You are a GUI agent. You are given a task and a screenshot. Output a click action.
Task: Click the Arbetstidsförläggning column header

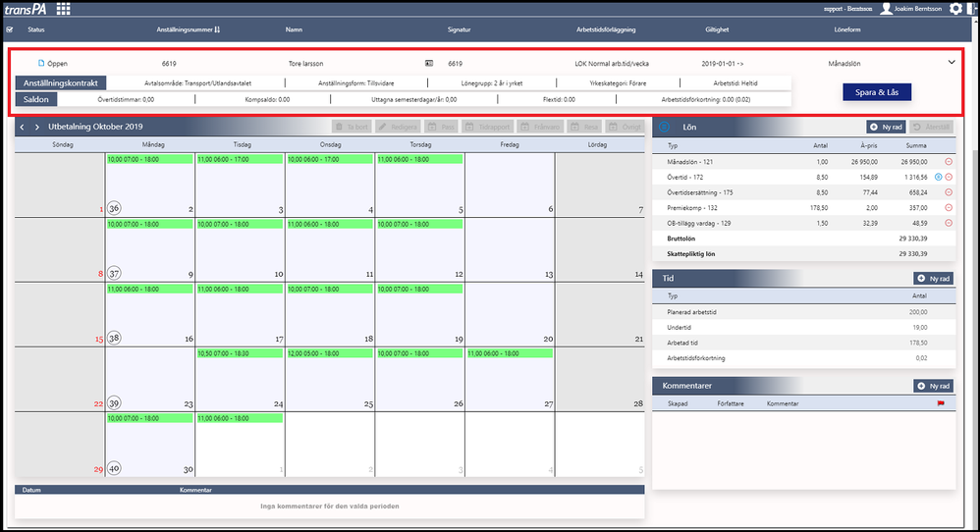(x=606, y=29)
